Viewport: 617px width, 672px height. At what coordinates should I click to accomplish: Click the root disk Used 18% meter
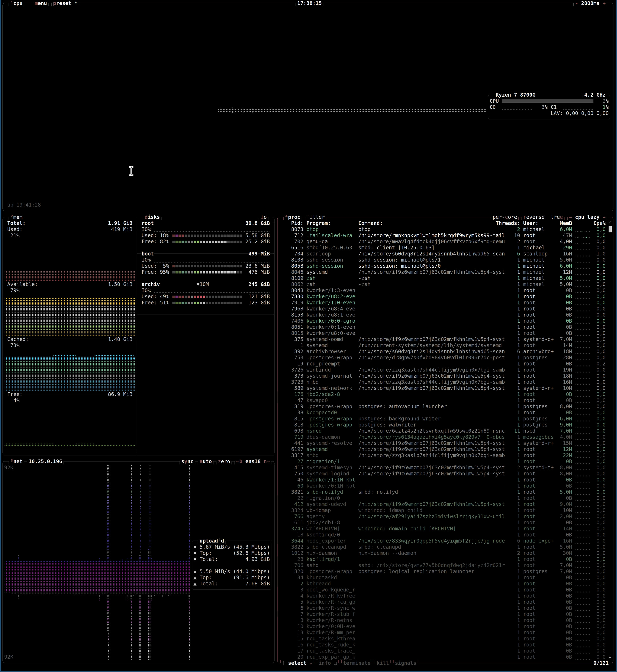pos(207,236)
